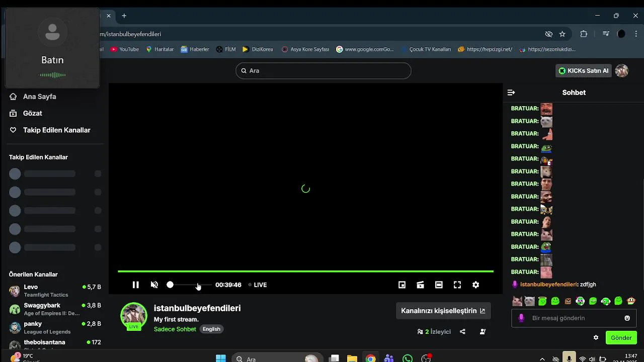Pause the live stream playback
644x362 pixels.
[135, 285]
